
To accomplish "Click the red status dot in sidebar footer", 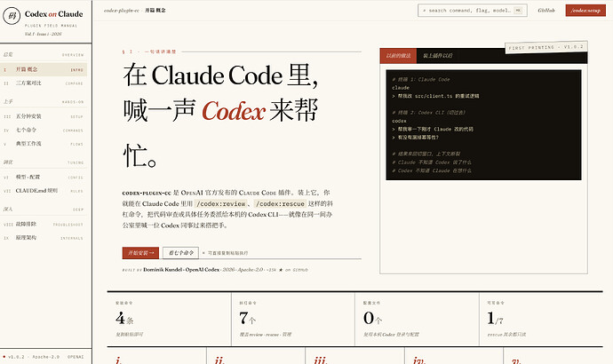I will point(4,357).
